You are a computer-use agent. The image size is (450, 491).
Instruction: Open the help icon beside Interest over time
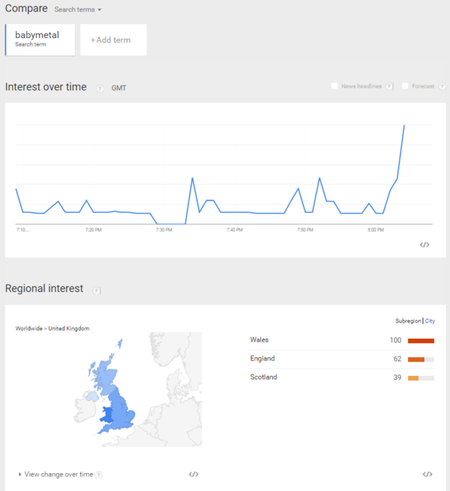99,88
